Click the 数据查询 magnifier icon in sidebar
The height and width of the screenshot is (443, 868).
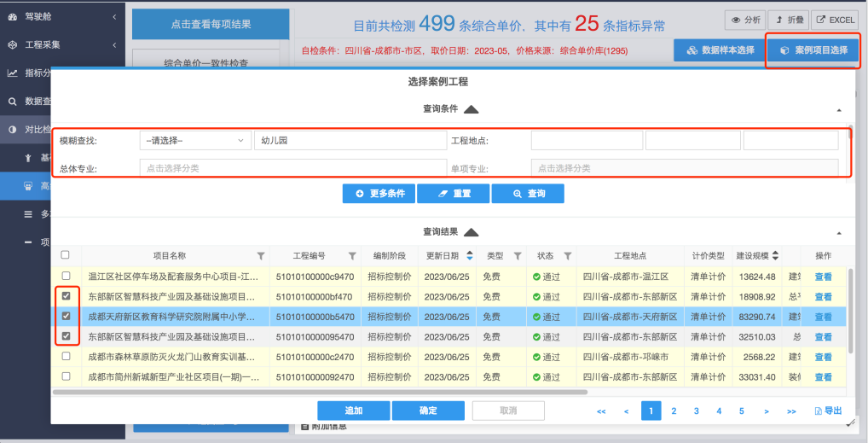point(12,102)
